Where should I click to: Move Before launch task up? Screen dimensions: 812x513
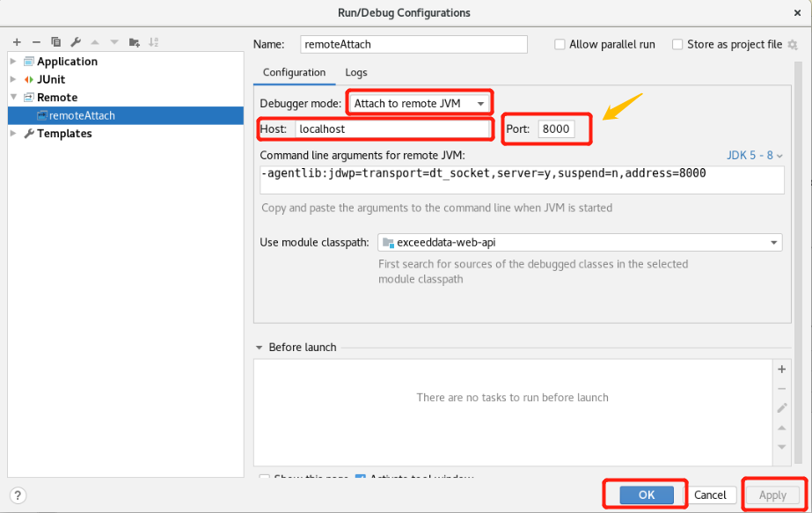(x=782, y=428)
